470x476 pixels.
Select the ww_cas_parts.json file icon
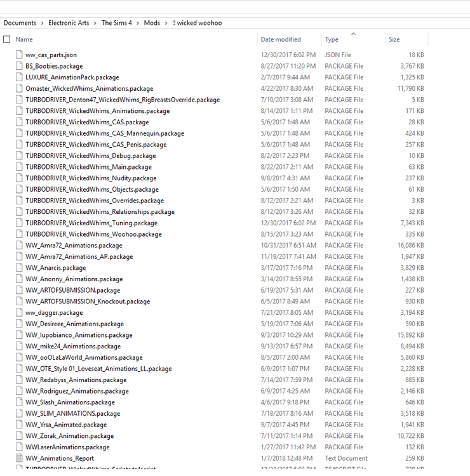pos(19,55)
